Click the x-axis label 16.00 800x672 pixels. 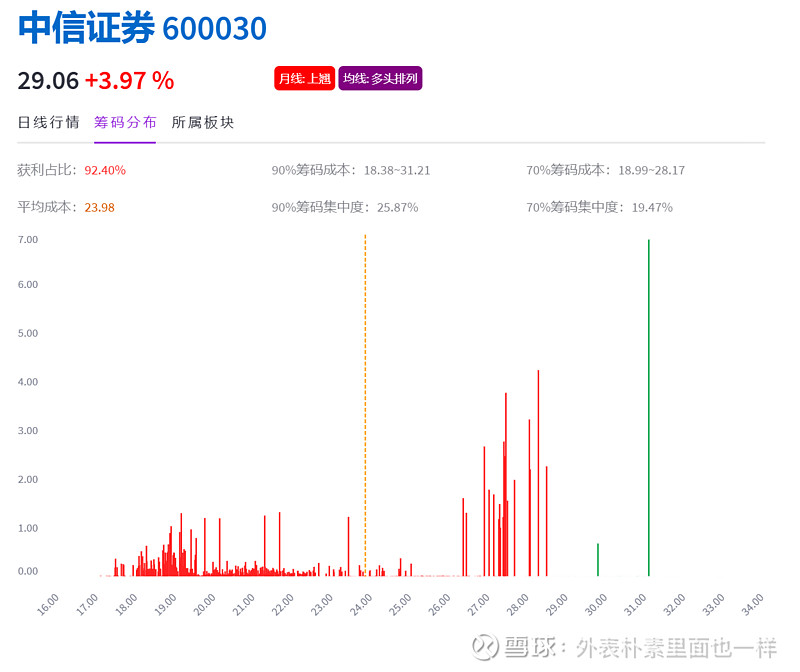(47, 605)
